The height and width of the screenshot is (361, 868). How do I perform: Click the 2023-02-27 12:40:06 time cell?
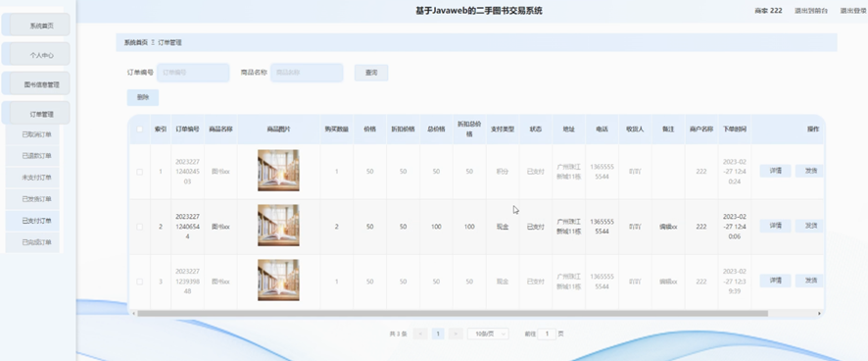[735, 227]
